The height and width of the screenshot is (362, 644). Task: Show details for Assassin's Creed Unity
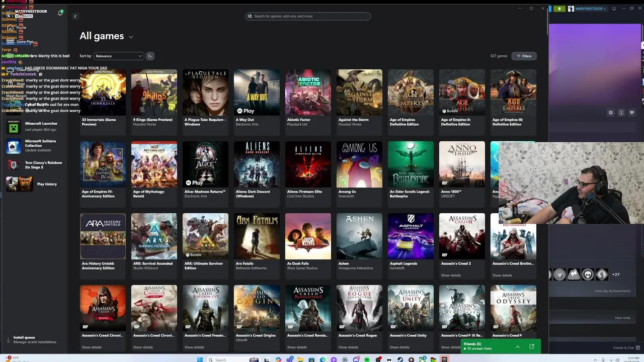[399, 347]
